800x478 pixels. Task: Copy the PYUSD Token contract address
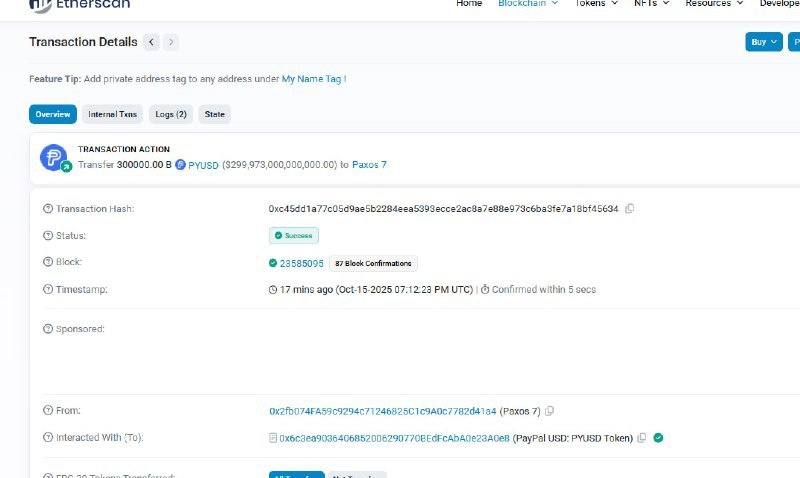point(642,438)
